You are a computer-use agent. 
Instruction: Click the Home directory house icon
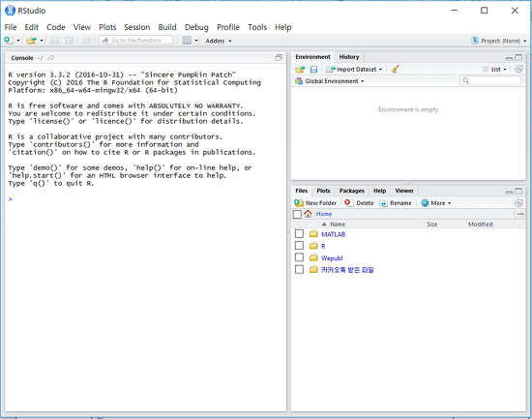[308, 214]
